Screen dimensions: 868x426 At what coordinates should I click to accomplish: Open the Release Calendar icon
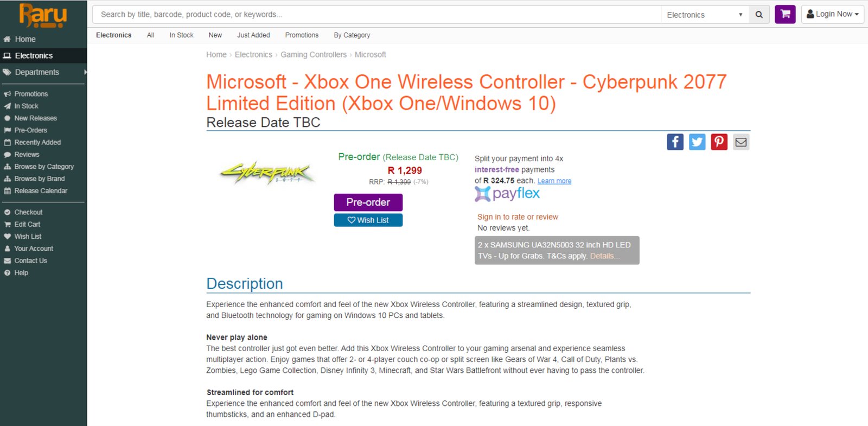point(8,190)
